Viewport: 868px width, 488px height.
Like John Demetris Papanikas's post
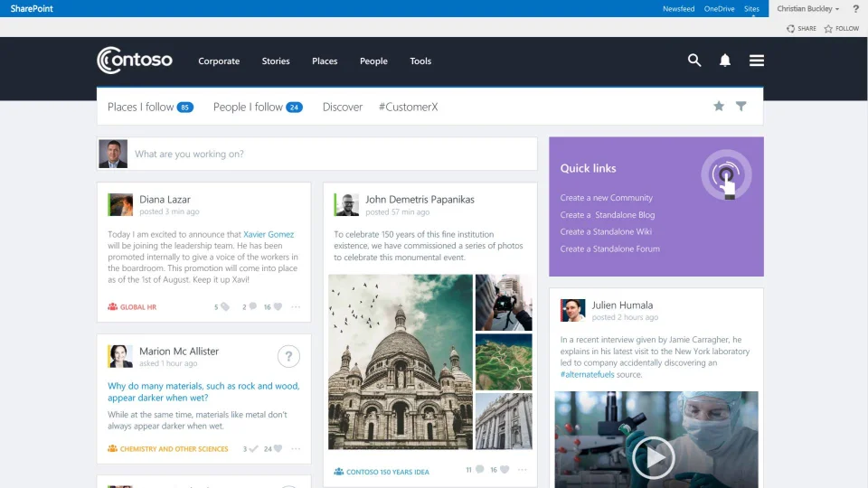point(505,469)
